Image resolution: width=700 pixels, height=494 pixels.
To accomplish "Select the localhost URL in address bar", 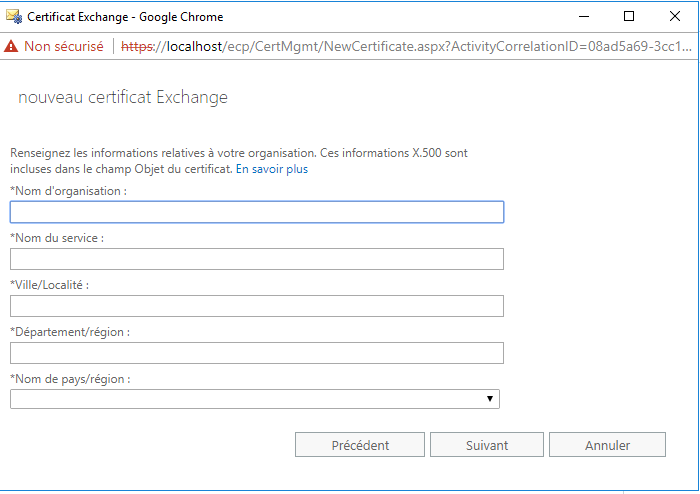I will (406, 46).
